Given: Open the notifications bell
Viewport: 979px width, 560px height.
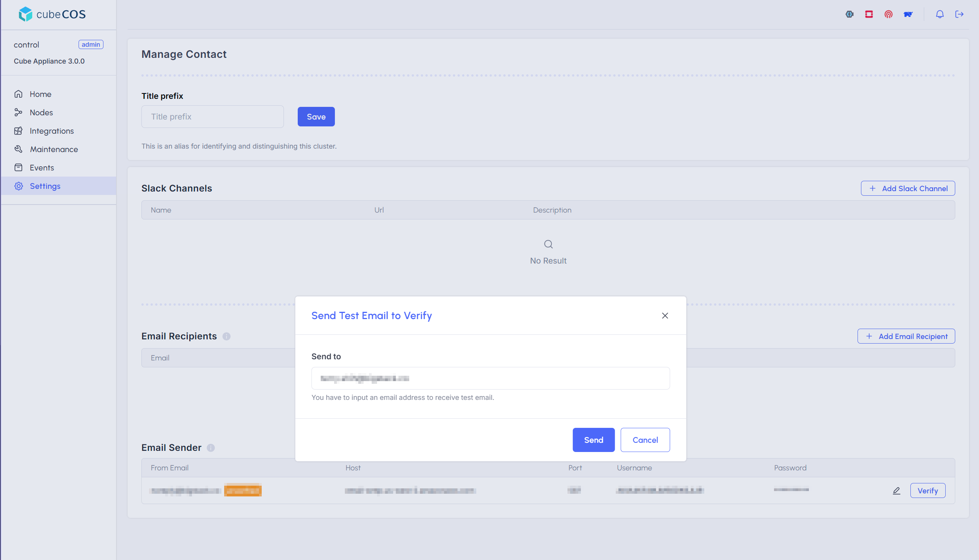Looking at the screenshot, I should pyautogui.click(x=940, y=14).
